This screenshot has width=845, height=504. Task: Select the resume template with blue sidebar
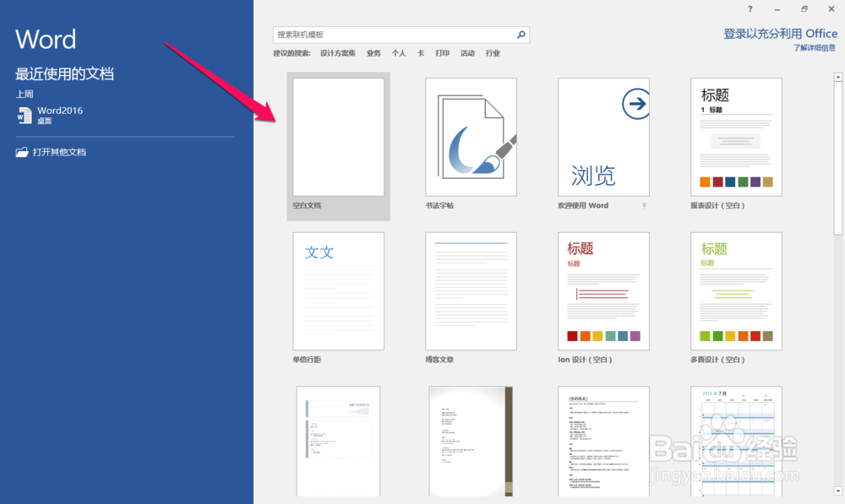click(x=339, y=441)
